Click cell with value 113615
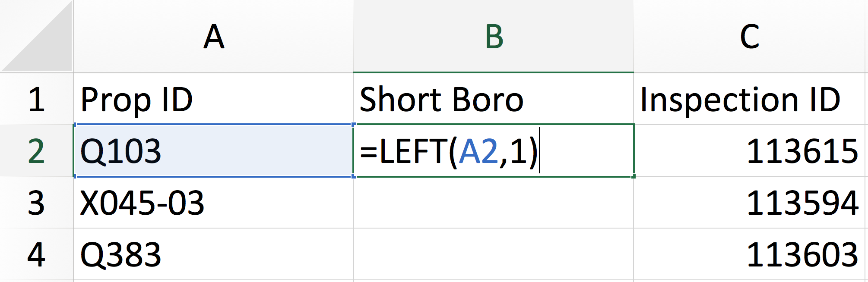868x282 pixels. point(751,150)
